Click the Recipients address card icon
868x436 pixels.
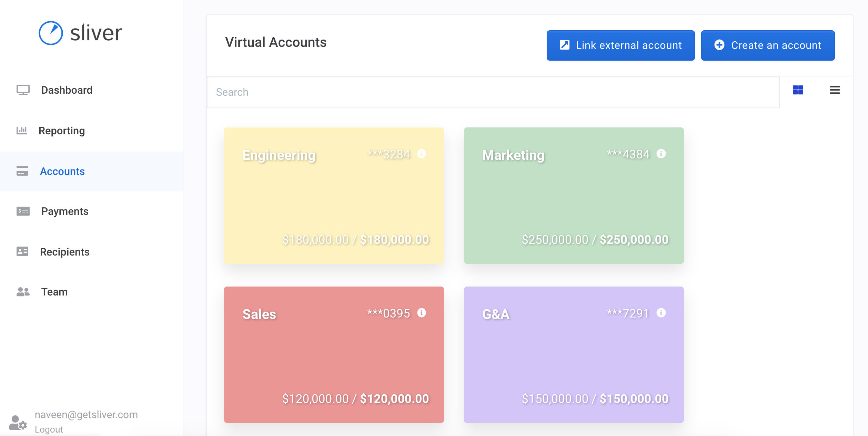tap(22, 251)
